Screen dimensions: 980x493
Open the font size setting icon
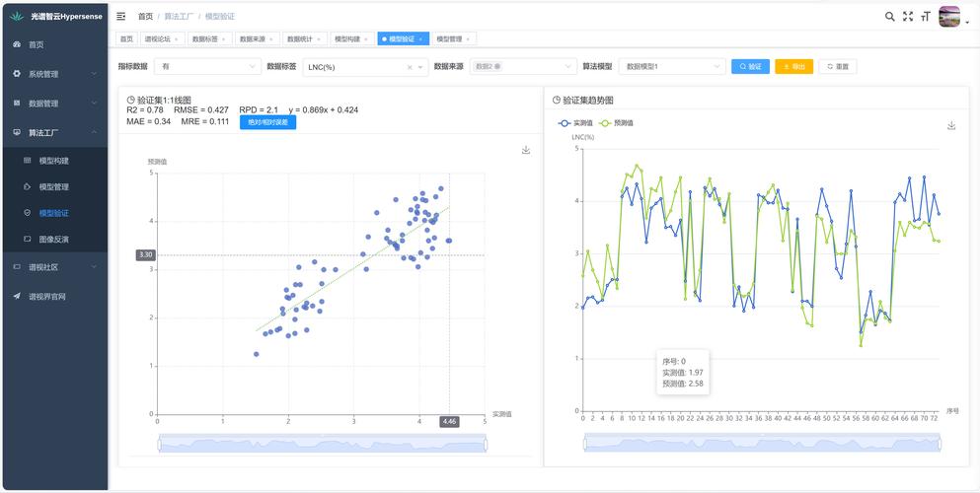(x=926, y=16)
